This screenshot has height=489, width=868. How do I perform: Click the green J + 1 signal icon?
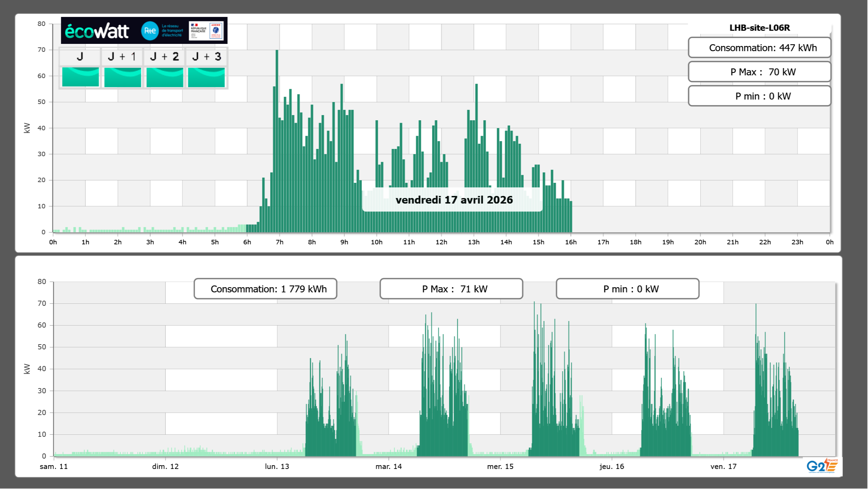click(x=122, y=77)
